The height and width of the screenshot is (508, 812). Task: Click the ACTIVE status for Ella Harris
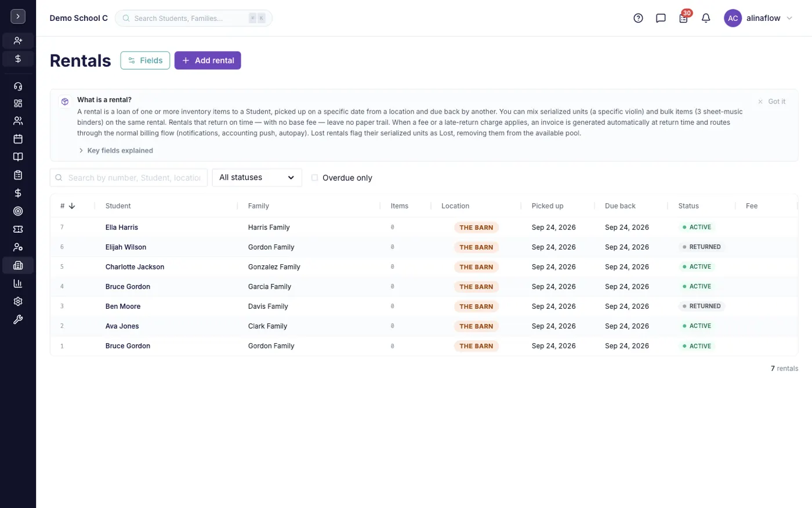(x=697, y=228)
